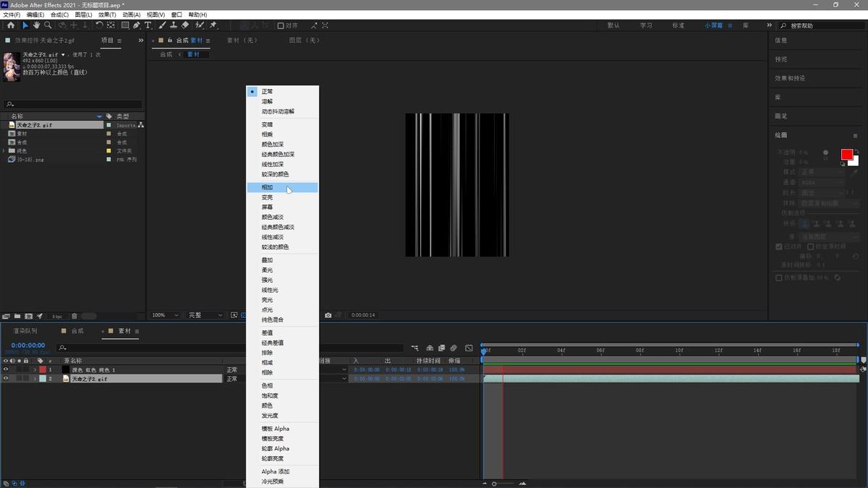This screenshot has height=488, width=868.
Task: Open the 效果(T) menu in the menu bar
Action: (x=107, y=14)
